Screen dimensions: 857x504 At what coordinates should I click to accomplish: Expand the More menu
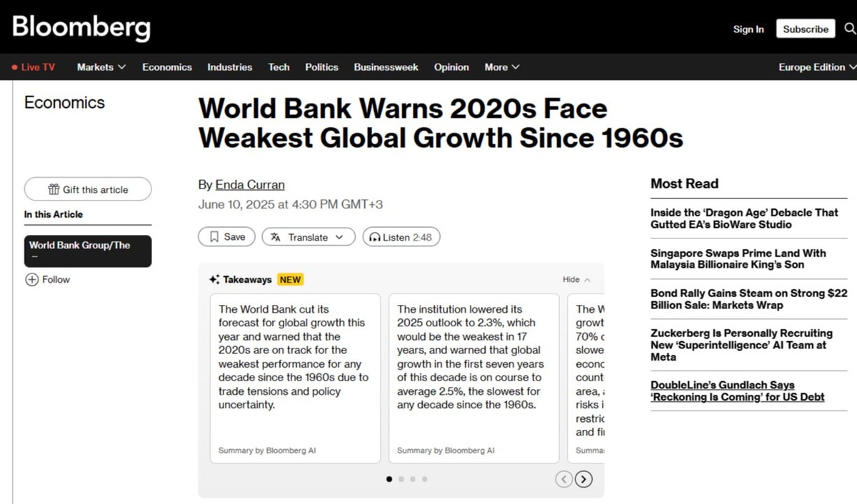[x=502, y=67]
